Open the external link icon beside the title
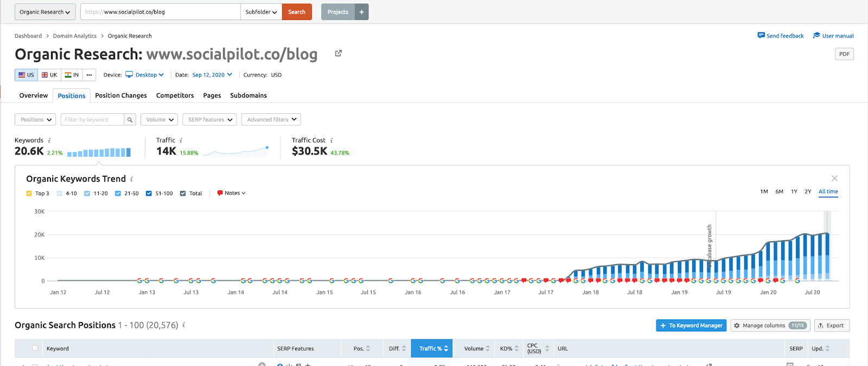Viewport: 868px width, 366px height. [338, 53]
